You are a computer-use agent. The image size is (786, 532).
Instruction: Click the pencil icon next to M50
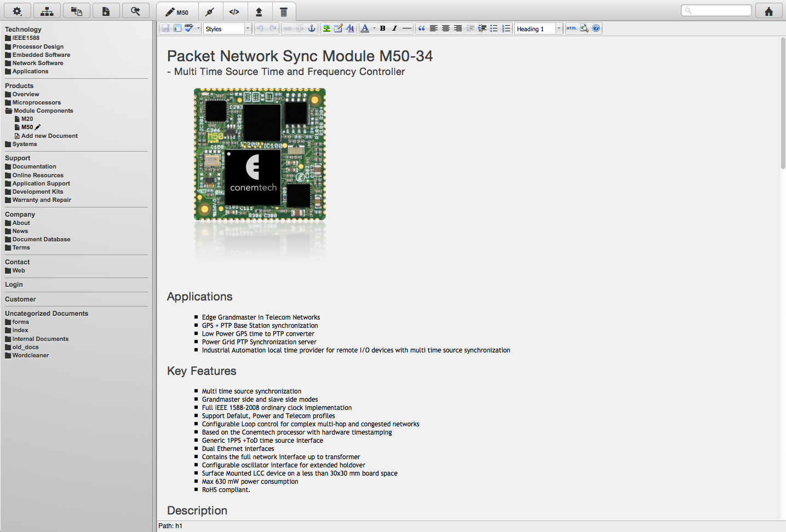click(x=38, y=127)
